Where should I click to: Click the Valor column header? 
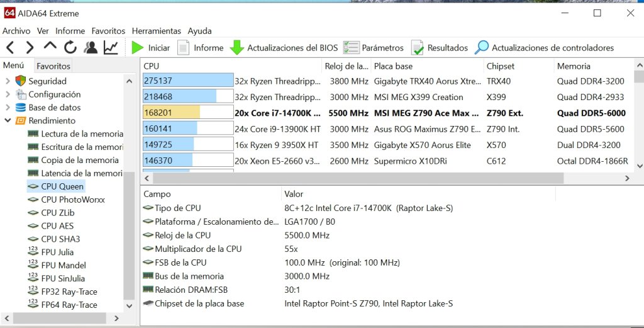pos(418,194)
